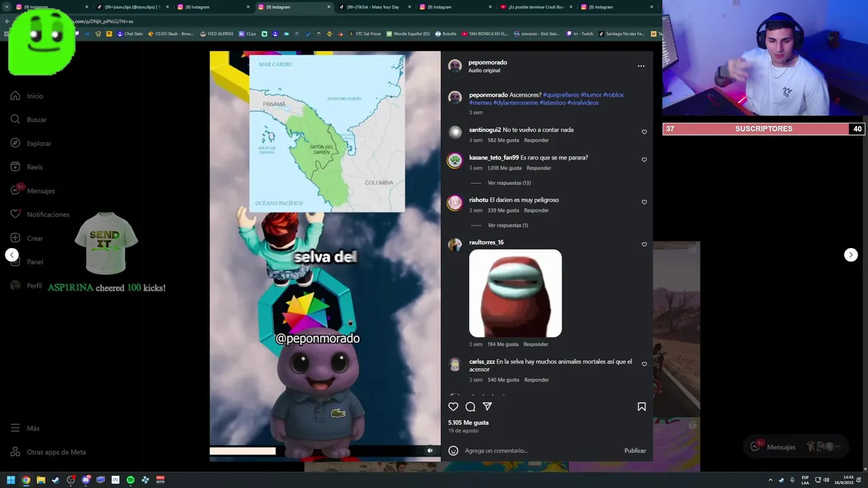868x488 pixels.
Task: Expand Ver respuestas (13)
Action: (x=509, y=183)
